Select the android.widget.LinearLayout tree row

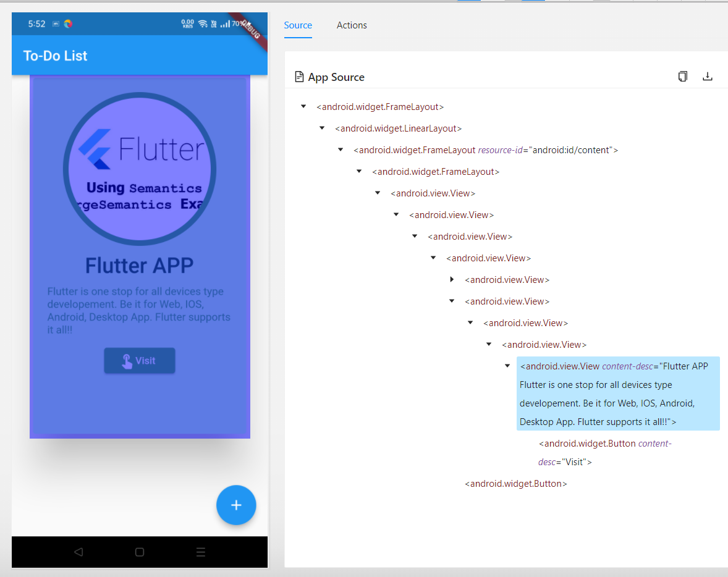point(399,128)
